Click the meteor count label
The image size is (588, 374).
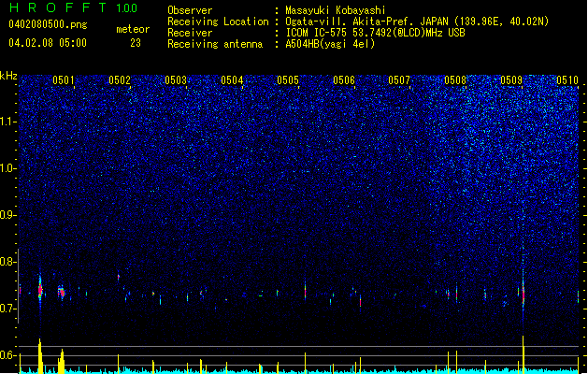[133, 29]
